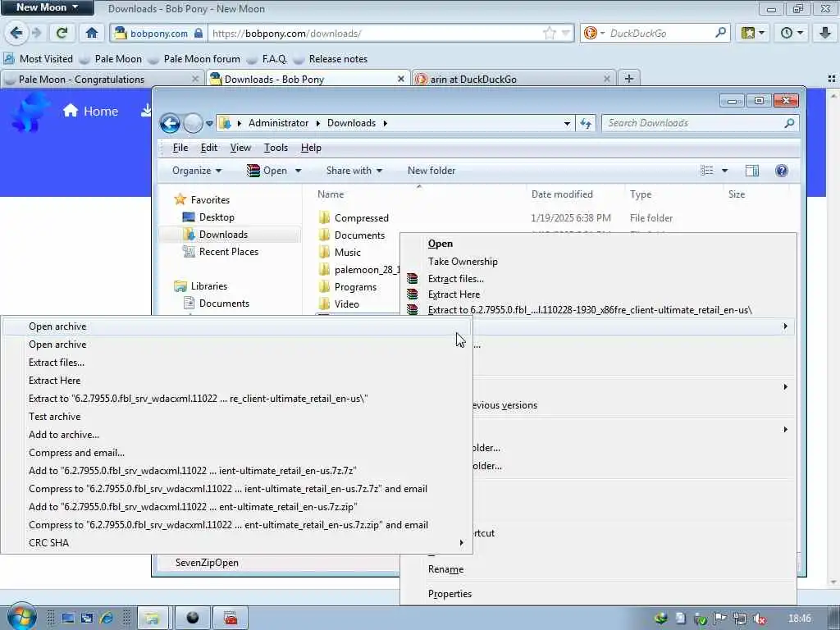Click the Search Downloads magnifier icon
The width and height of the screenshot is (840, 630).
click(789, 123)
